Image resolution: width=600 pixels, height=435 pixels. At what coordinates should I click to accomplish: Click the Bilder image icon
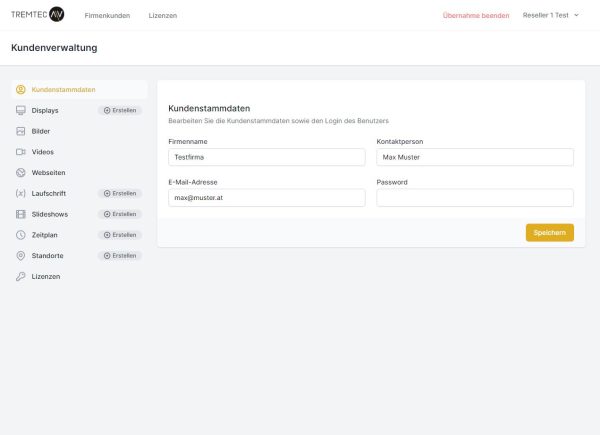(21, 131)
